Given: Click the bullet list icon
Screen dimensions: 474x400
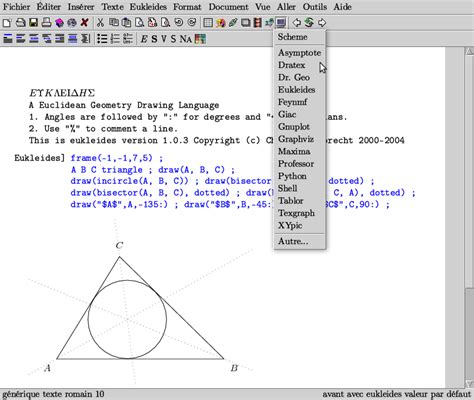Looking at the screenshot, I should [102, 39].
